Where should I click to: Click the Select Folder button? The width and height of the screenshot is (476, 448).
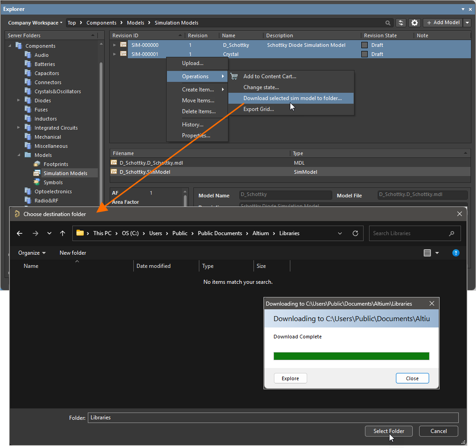[x=389, y=431]
